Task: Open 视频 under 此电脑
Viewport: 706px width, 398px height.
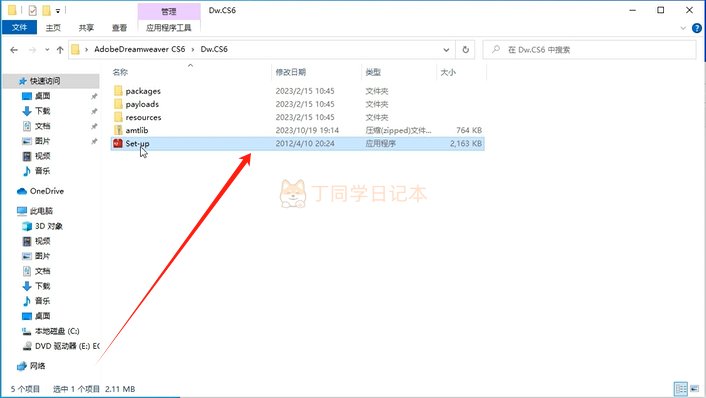Action: pyautogui.click(x=42, y=241)
